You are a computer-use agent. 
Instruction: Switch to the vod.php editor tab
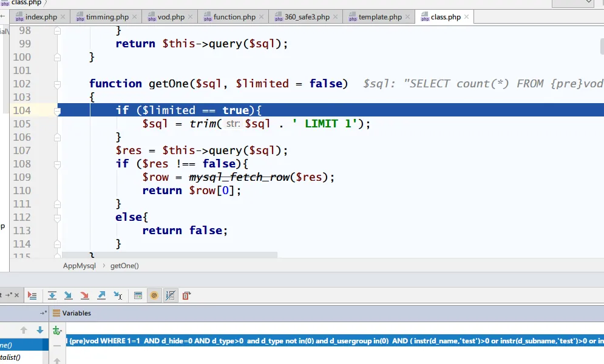[x=171, y=17]
